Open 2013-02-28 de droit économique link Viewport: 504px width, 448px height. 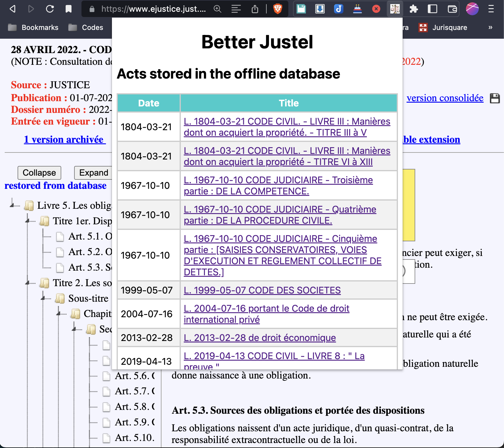click(260, 338)
